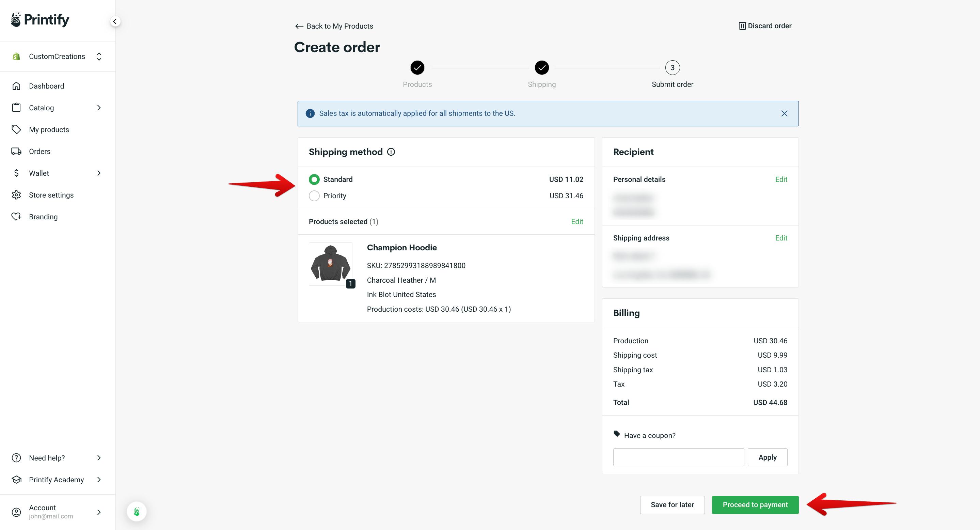
Task: Click the SKU 27852993188989841800 text
Action: coord(416,265)
